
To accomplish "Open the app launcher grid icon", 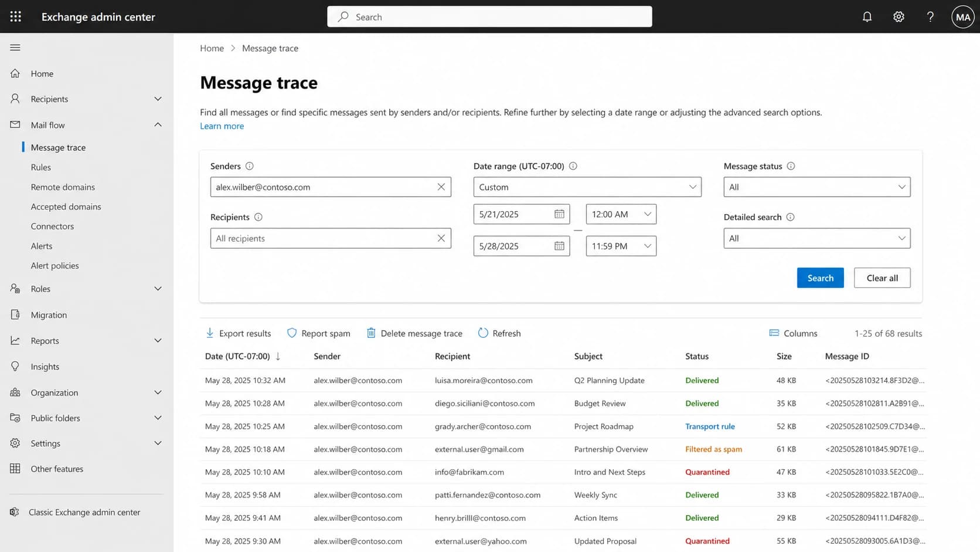I will 16,16.
